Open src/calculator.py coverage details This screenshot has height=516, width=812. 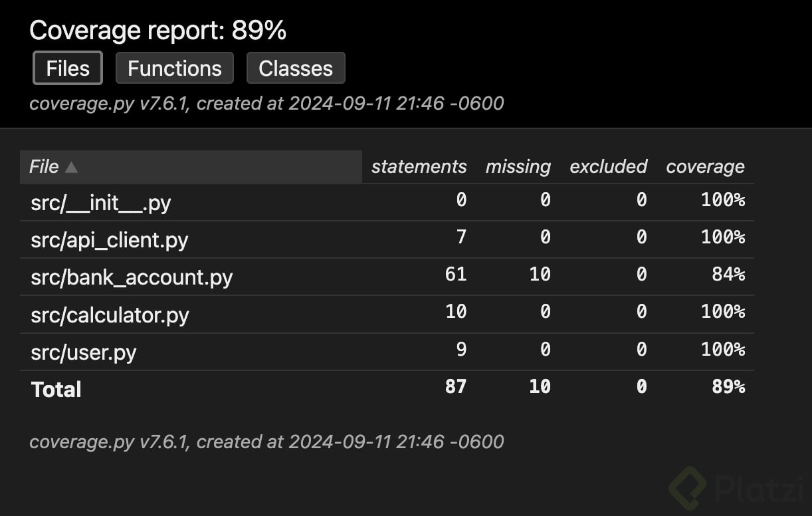pos(110,315)
